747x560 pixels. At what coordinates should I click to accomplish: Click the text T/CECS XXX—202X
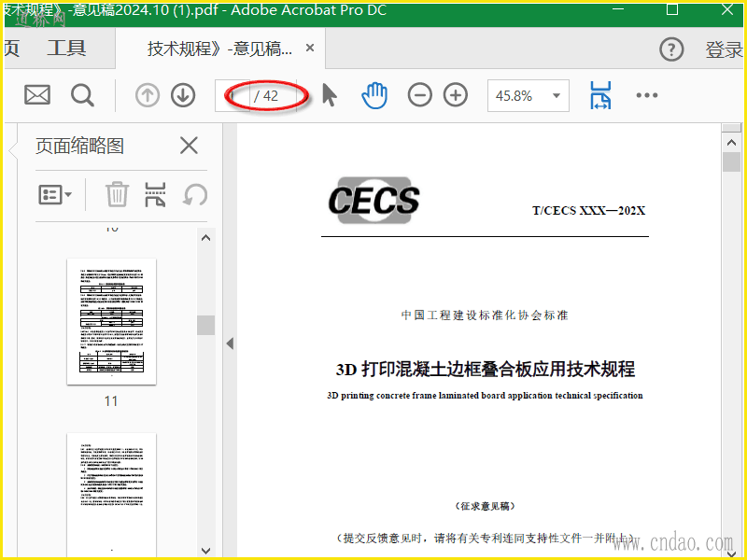coord(589,211)
